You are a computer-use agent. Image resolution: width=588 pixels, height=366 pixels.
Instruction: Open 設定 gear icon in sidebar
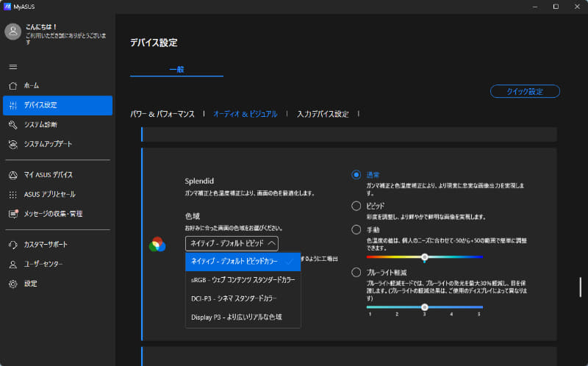[x=12, y=284]
